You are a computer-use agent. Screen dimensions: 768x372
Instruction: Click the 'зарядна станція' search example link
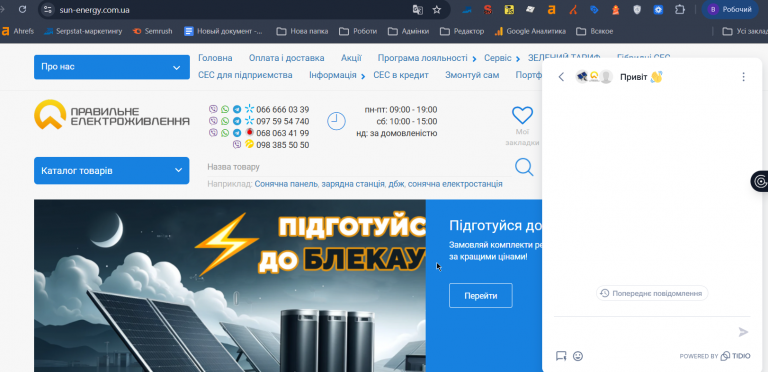[352, 184]
